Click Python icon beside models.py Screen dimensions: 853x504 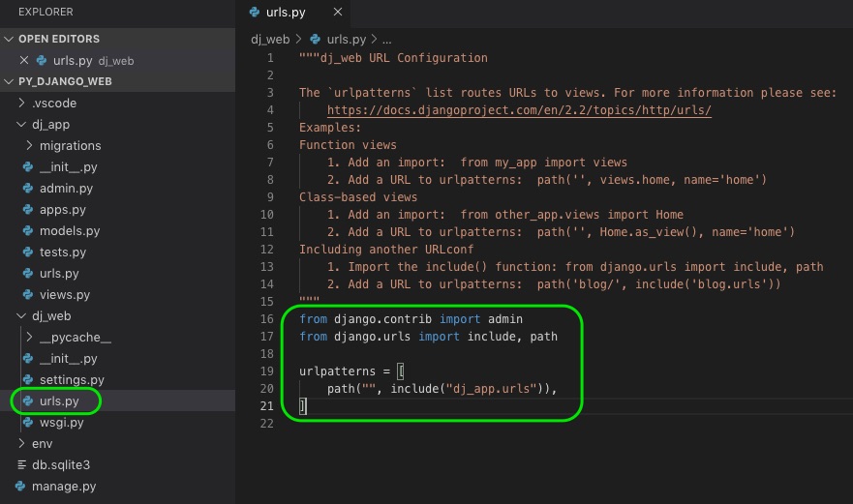(x=28, y=230)
